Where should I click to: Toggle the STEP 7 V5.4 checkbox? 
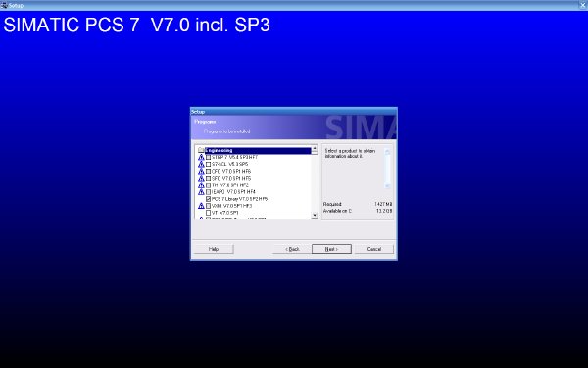click(x=208, y=157)
